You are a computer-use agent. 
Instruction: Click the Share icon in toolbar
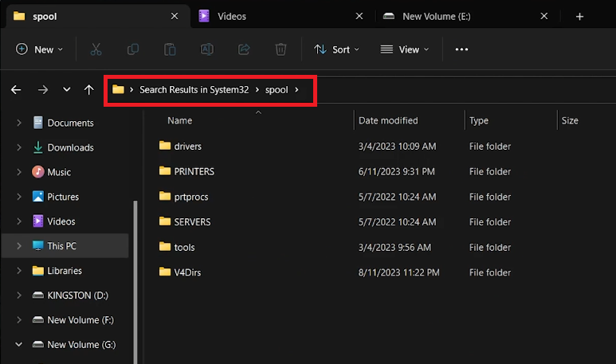click(244, 49)
